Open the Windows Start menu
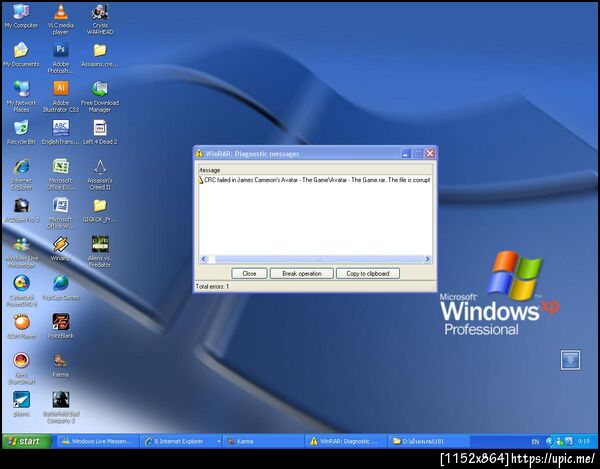The height and width of the screenshot is (469, 600). 27,441
